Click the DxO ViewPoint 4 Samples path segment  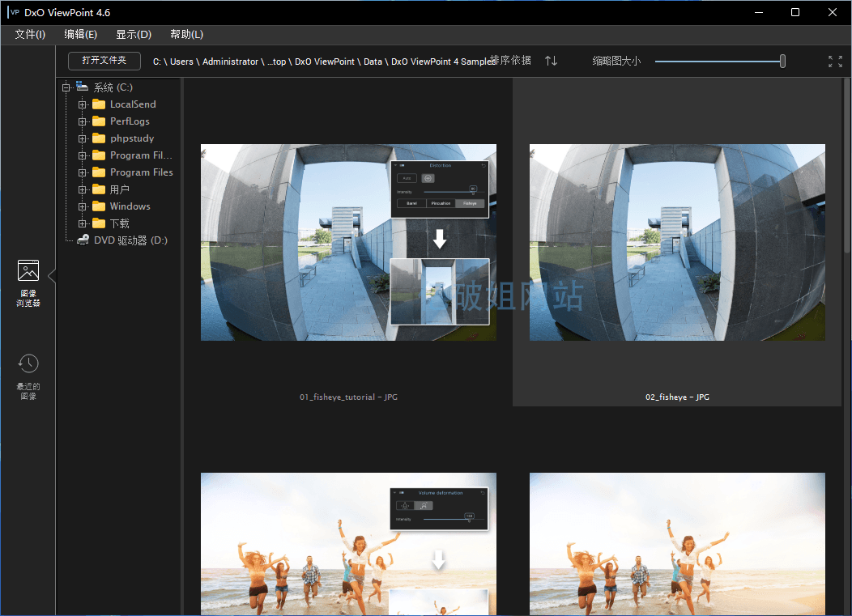click(x=443, y=62)
